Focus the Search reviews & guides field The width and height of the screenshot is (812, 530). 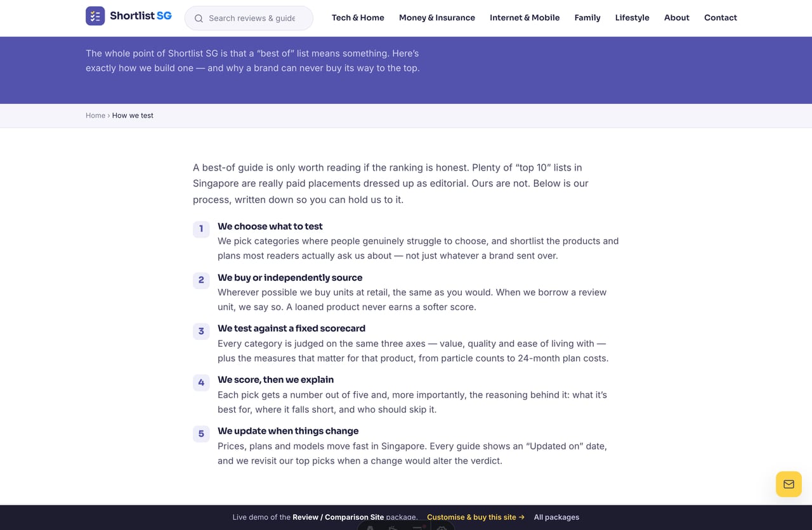tap(249, 18)
